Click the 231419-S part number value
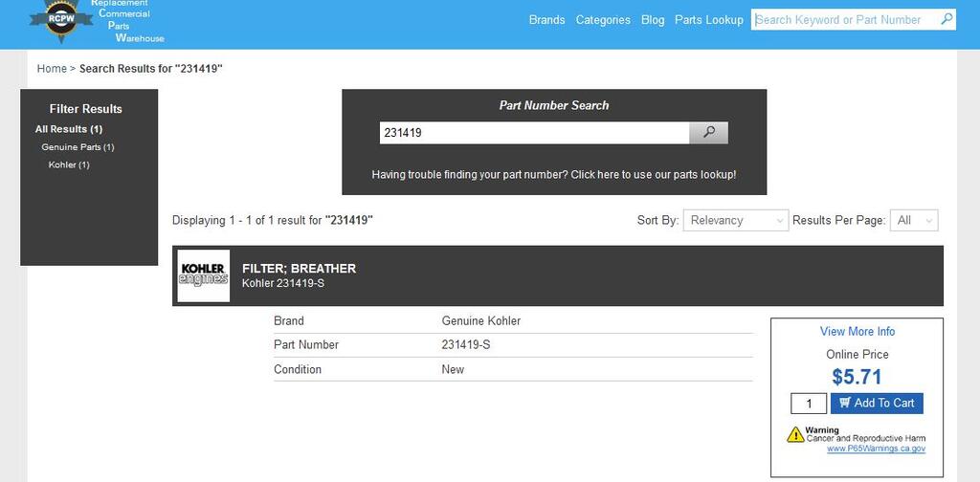 click(x=466, y=344)
